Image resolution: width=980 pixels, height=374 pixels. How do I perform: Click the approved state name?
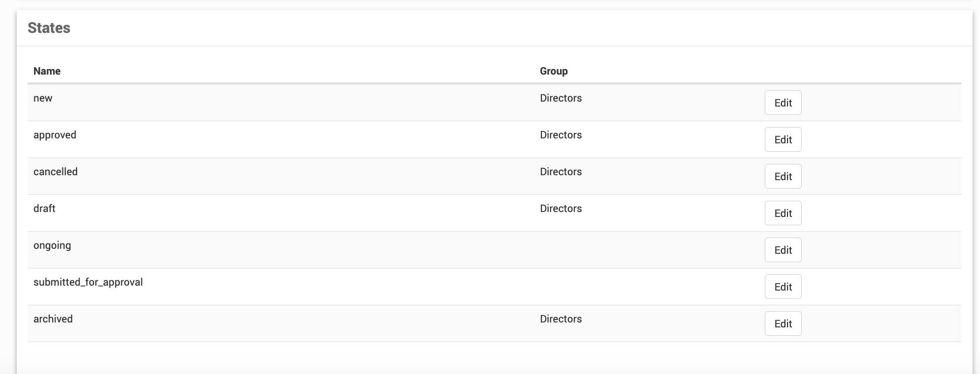coord(55,135)
